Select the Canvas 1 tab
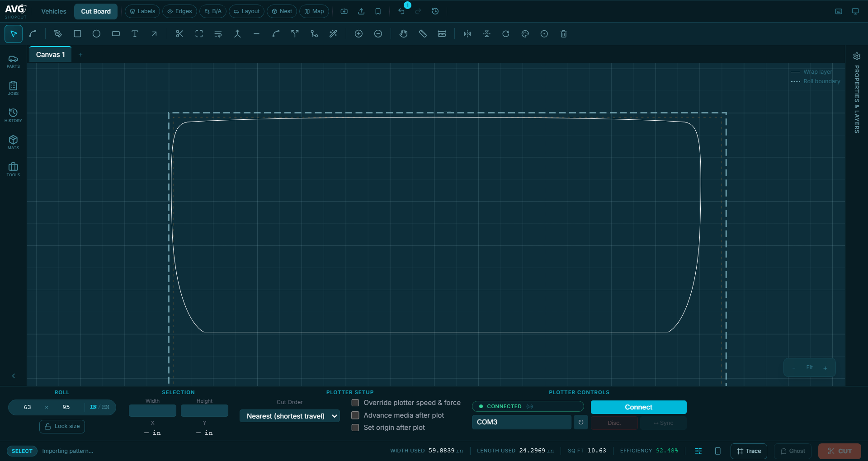868x461 pixels. (x=51, y=55)
